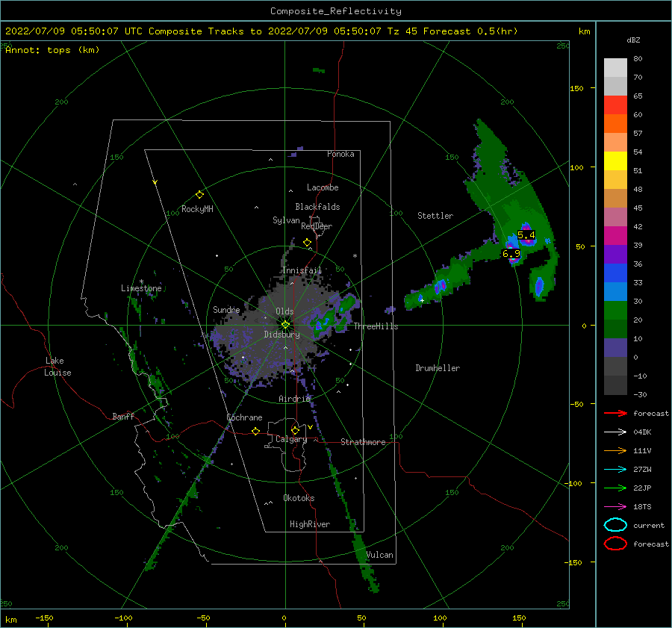Select the lightest gray swatch atop legend
This screenshot has height=628, width=672.
[x=615, y=68]
